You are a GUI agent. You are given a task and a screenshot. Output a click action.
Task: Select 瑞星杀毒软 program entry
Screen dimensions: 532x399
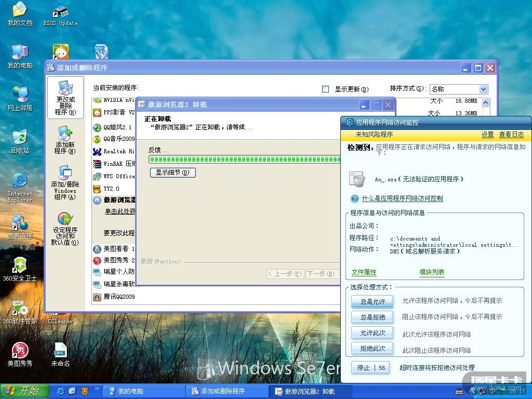(114, 284)
